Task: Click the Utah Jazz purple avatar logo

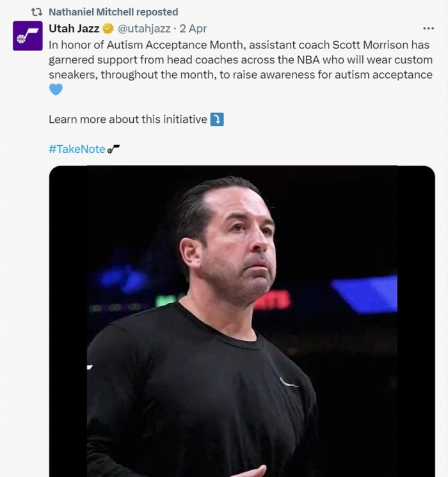Action: [x=28, y=36]
